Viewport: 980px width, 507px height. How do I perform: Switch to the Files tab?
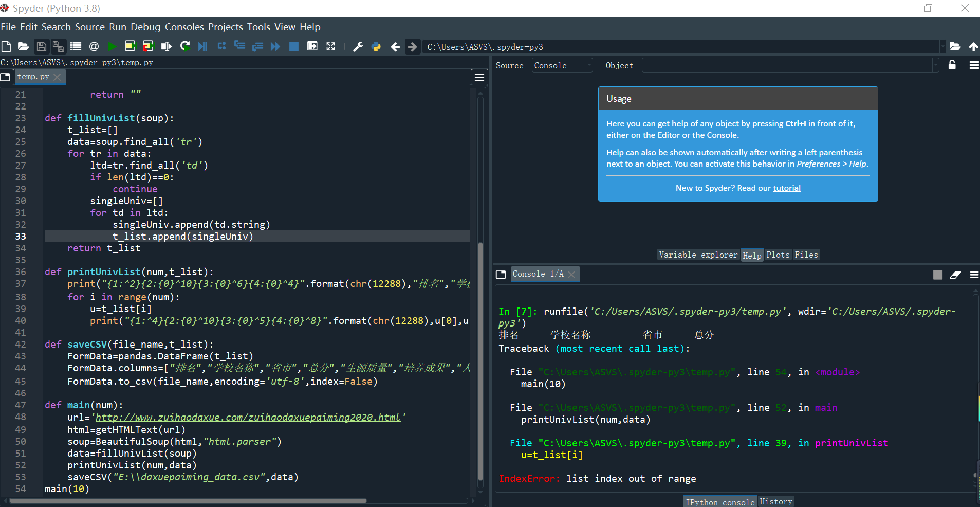(x=806, y=255)
